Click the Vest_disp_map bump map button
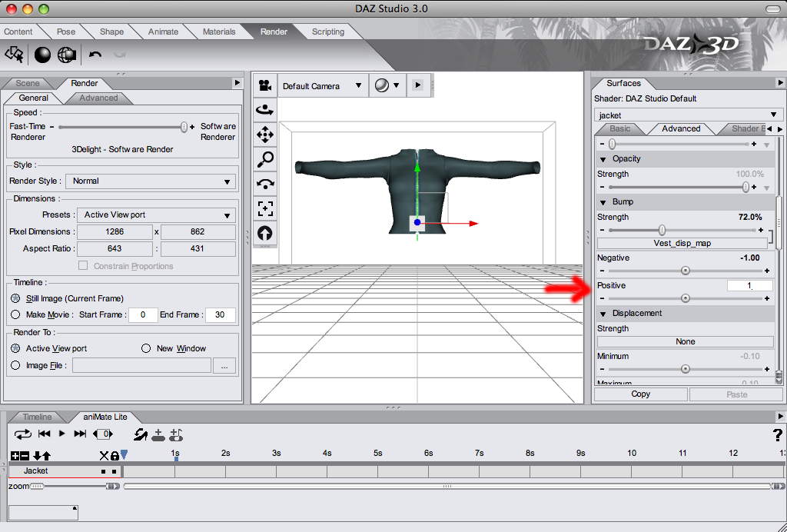Viewport: 787px width, 532px height. coord(682,244)
